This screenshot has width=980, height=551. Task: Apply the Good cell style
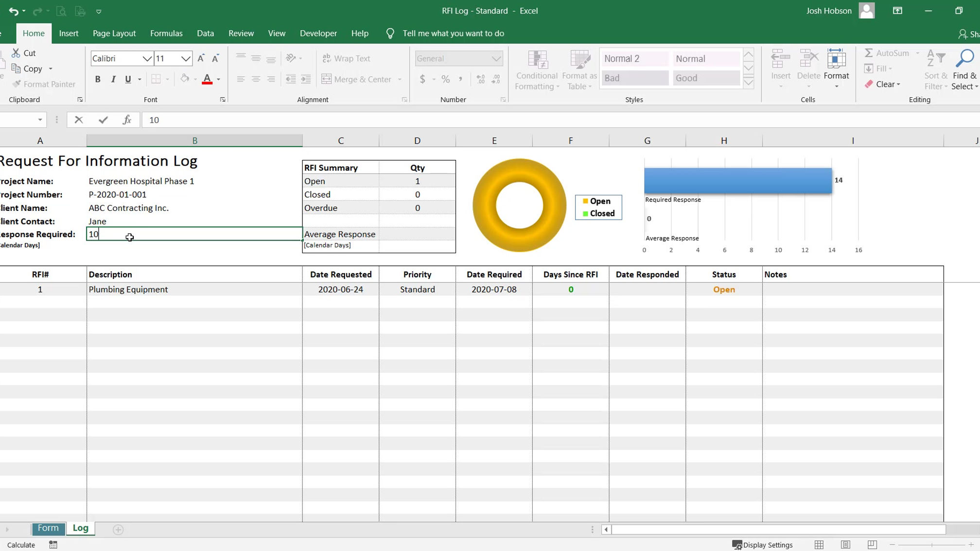pyautogui.click(x=706, y=78)
